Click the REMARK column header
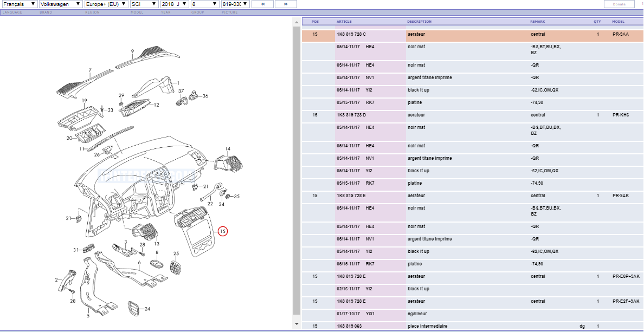 pyautogui.click(x=538, y=21)
